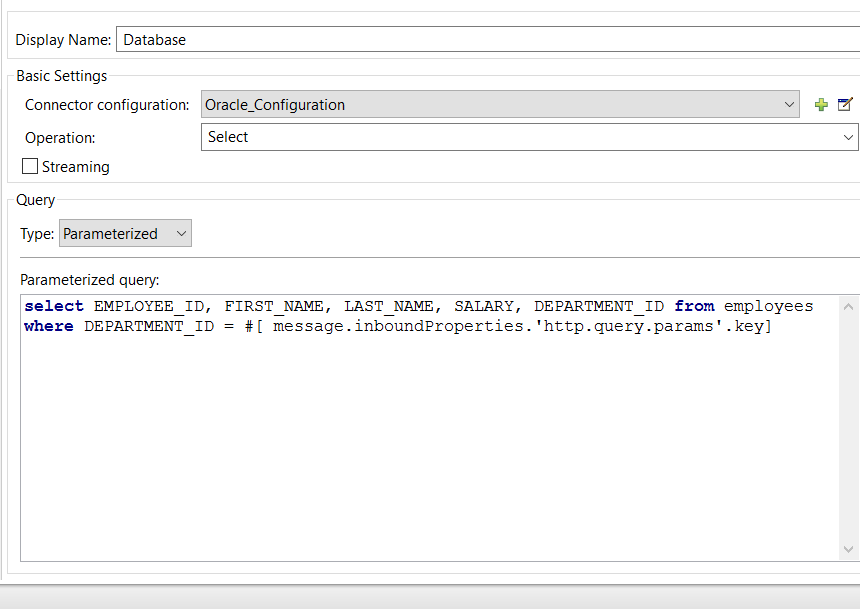Place cursor on the 'select' keyword
Image resolution: width=860 pixels, height=609 pixels.
click(x=54, y=306)
